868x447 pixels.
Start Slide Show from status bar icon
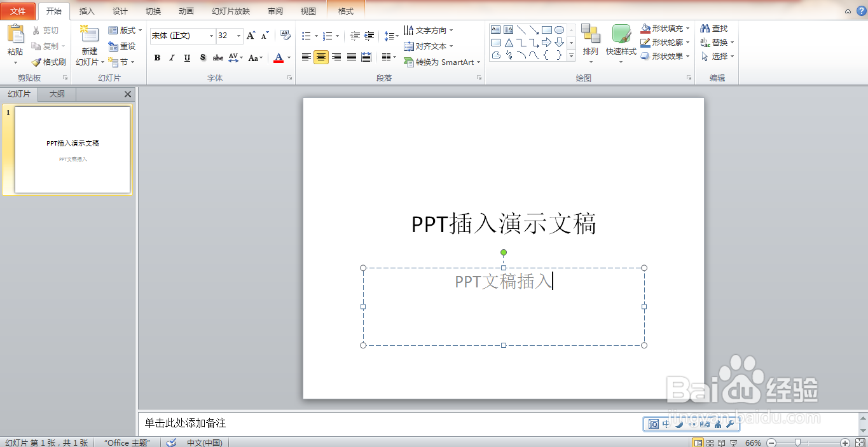point(733,443)
